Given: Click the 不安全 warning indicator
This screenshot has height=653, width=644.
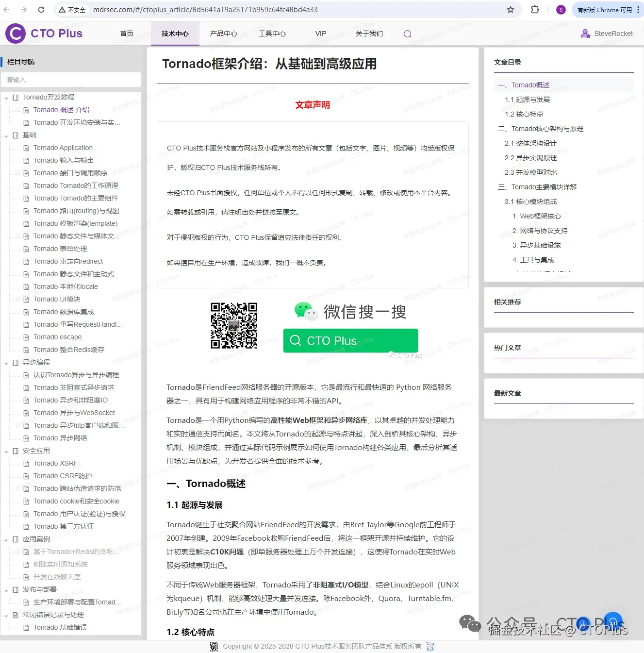Looking at the screenshot, I should (x=72, y=9).
